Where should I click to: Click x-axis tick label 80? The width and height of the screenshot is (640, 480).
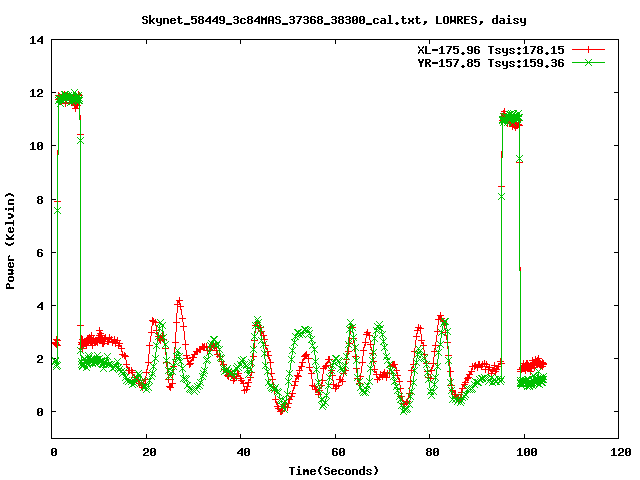[x=432, y=452]
